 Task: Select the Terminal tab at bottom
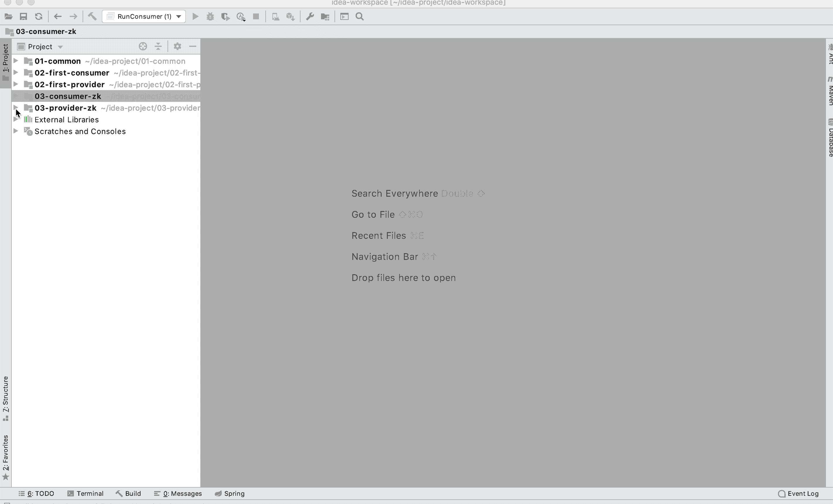click(86, 493)
